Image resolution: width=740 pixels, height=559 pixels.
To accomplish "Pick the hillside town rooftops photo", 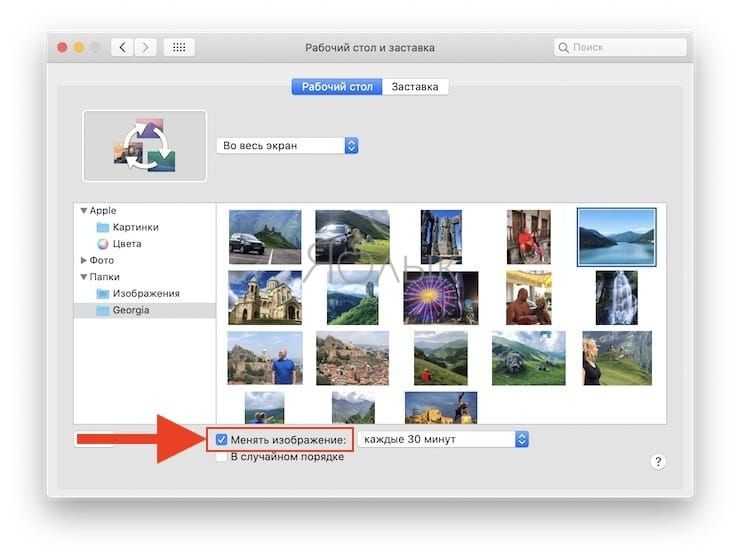I will [353, 358].
